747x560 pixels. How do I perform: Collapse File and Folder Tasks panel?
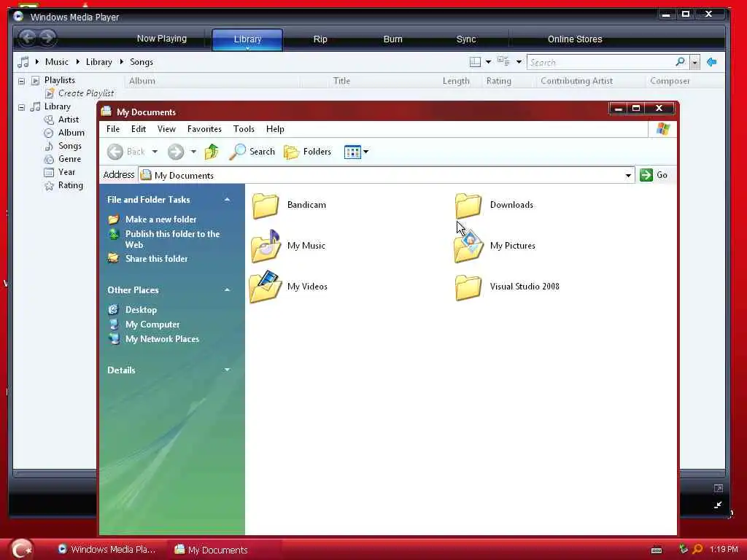click(228, 200)
